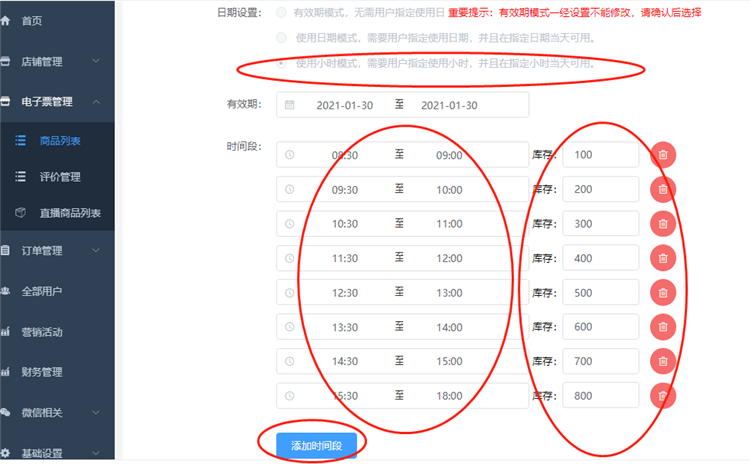Open 评价管理 in the sidebar
This screenshot has width=750, height=464.
[60, 177]
